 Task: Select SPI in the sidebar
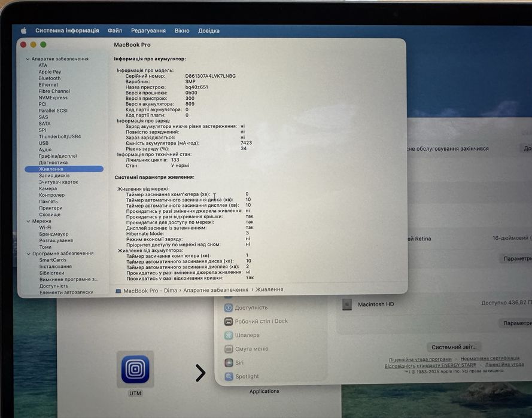click(42, 130)
